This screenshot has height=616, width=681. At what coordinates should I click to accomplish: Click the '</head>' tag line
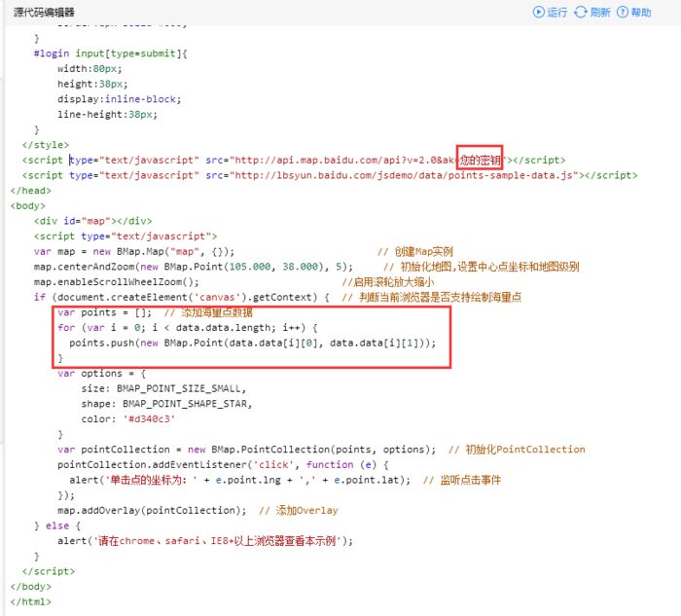31,191
